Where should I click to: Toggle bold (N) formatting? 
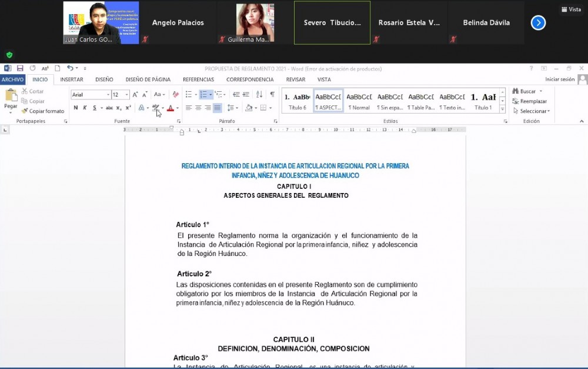(x=75, y=108)
